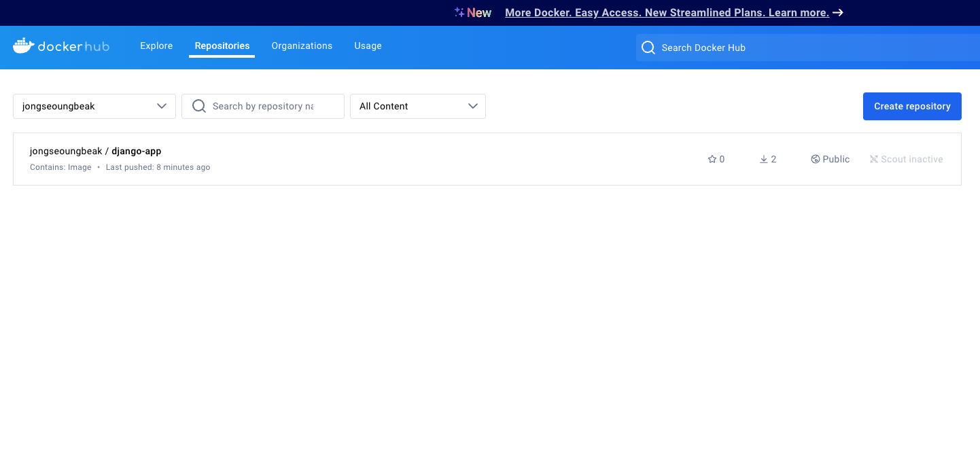Click the Docker Hub whale logo
Viewport: 980px width, 456px height.
tap(24, 46)
